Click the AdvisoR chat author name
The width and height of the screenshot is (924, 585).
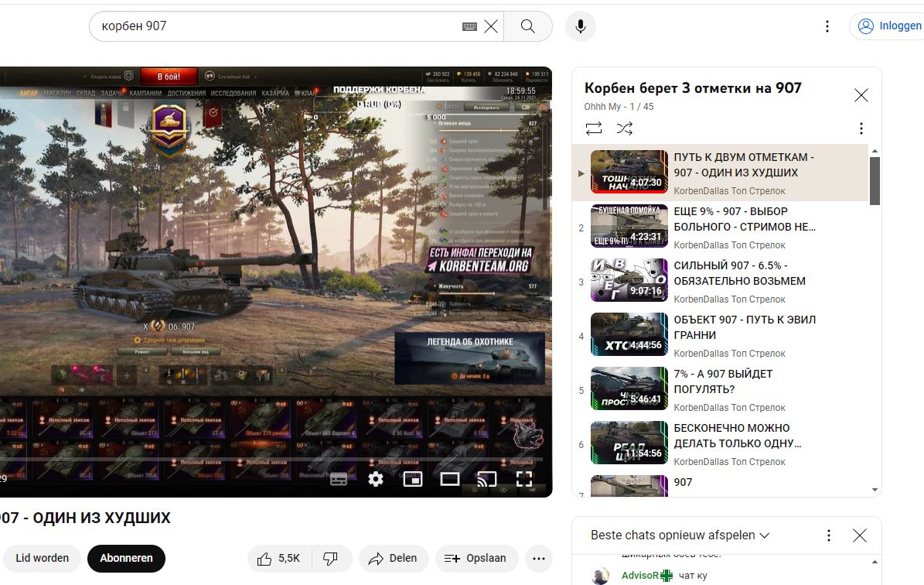[x=640, y=575]
